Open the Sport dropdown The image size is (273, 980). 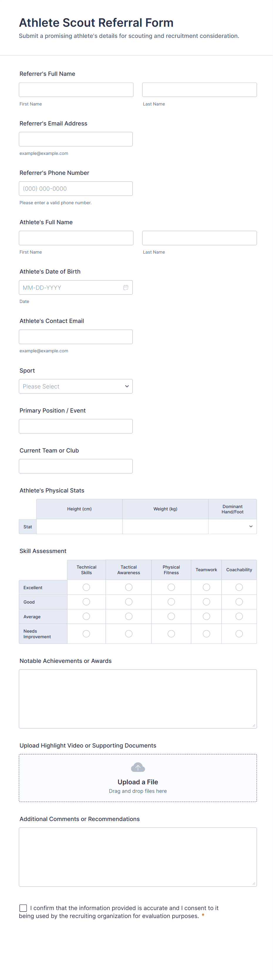(x=76, y=386)
